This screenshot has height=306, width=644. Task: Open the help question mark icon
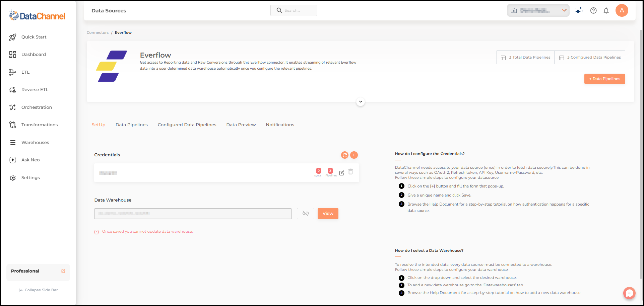[x=593, y=11]
